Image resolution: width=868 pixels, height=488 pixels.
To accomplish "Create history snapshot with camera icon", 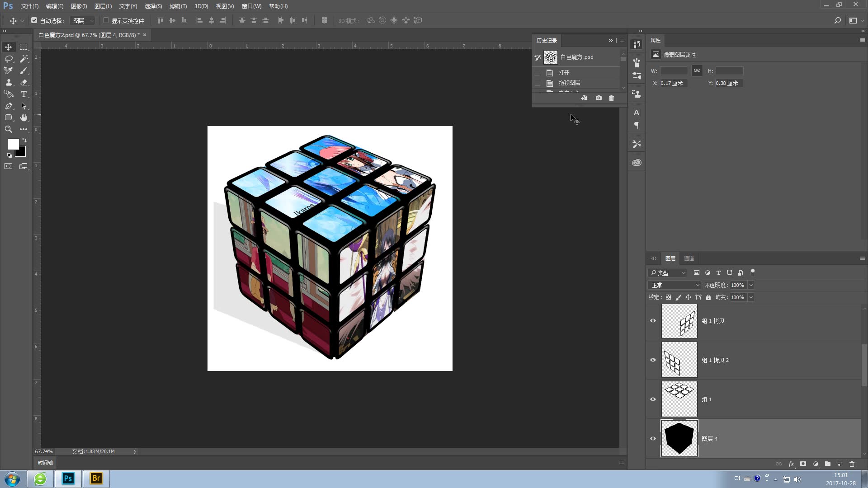I will coord(599,98).
